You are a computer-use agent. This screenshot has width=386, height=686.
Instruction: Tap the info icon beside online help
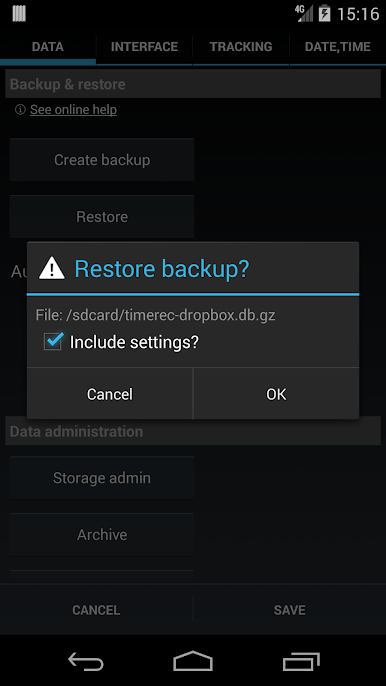tap(20, 109)
